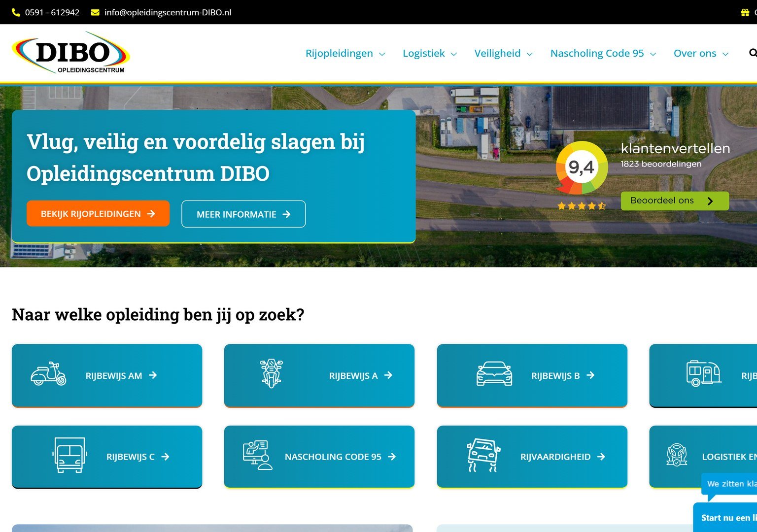
Task: Click the truck icon for Rijbewijs C
Action: [69, 455]
